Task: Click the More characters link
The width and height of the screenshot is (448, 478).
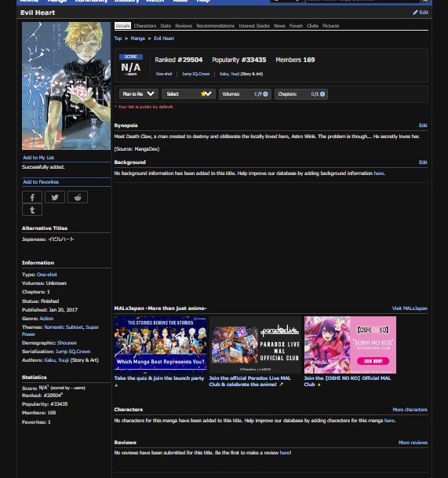Action: tap(410, 410)
